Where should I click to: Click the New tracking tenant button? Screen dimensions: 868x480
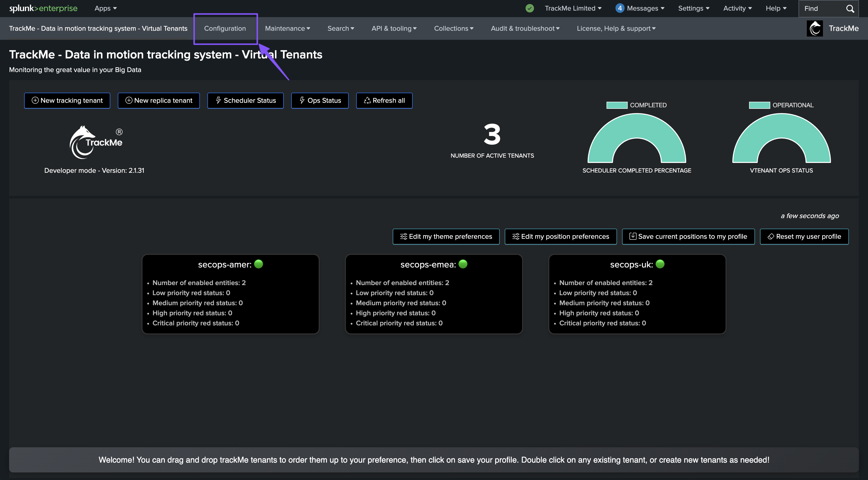[x=67, y=100]
